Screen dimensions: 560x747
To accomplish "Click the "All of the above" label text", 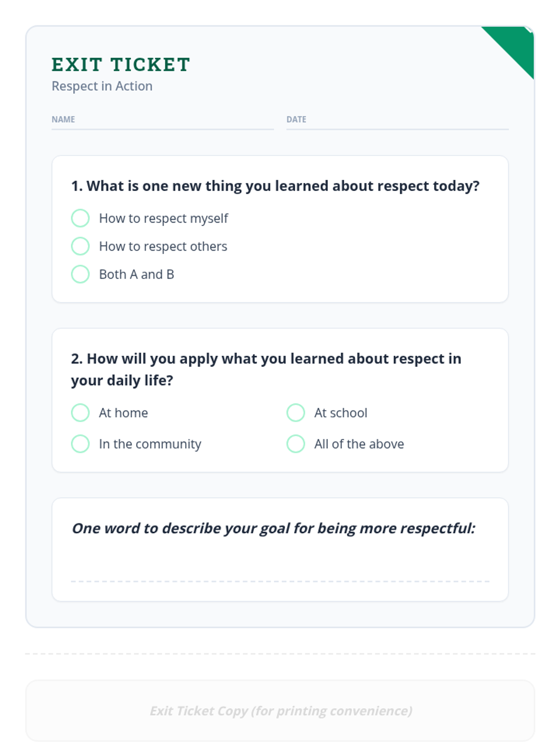I will pyautogui.click(x=359, y=444).
